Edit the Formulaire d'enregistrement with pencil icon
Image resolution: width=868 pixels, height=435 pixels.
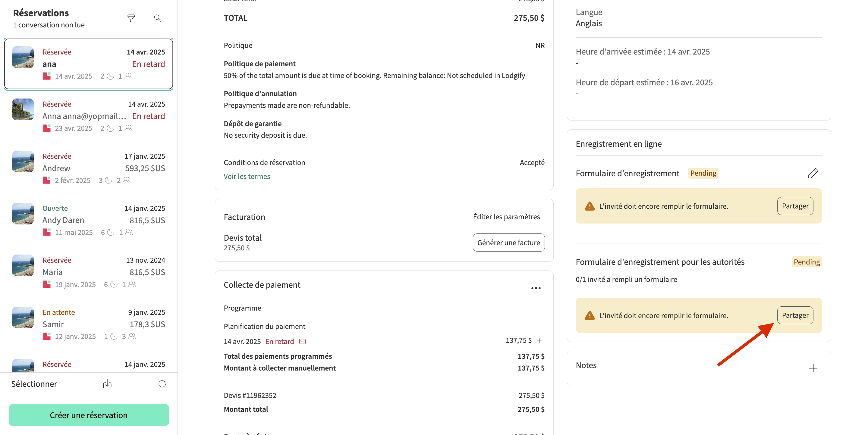[813, 173]
